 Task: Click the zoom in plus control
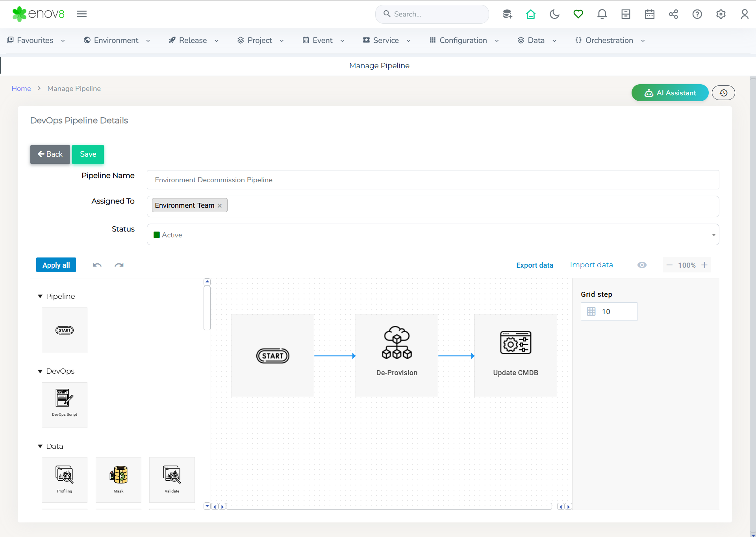[704, 265]
